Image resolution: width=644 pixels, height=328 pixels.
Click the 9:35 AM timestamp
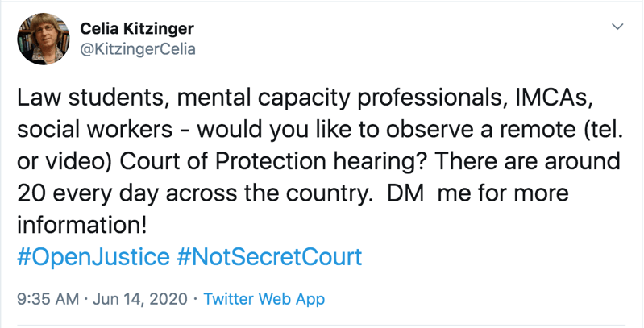(45, 299)
